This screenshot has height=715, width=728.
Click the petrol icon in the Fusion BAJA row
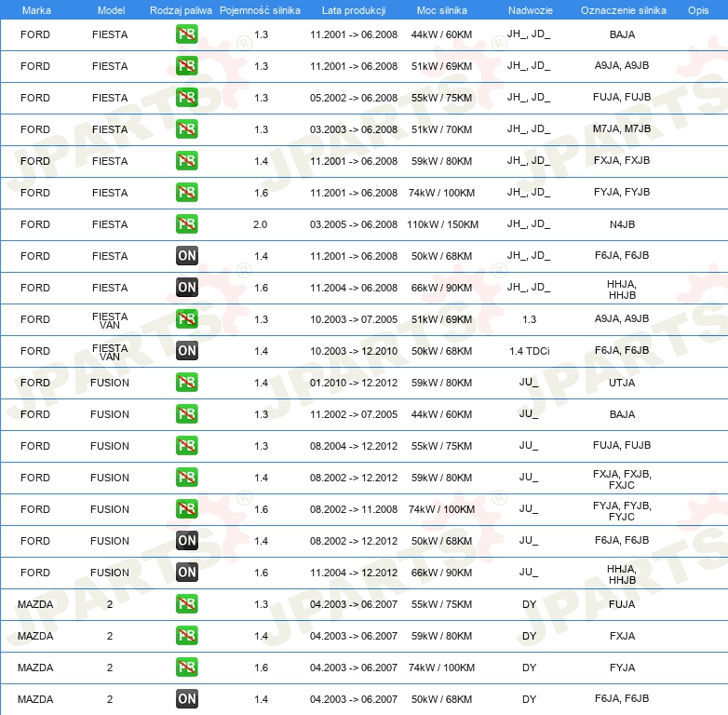[x=186, y=414]
